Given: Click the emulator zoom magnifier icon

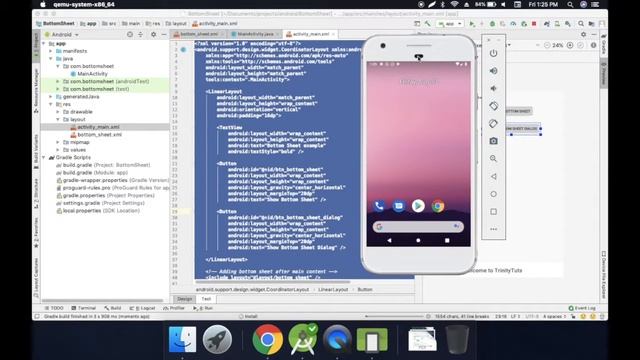Looking at the screenshot, I should point(493,158).
